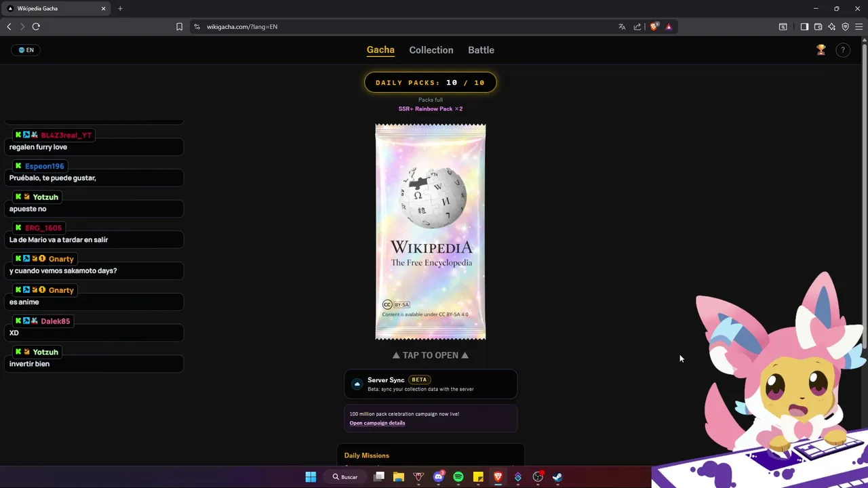The height and width of the screenshot is (488, 868).
Task: Open the Brave Wallet icon
Action: tap(818, 26)
